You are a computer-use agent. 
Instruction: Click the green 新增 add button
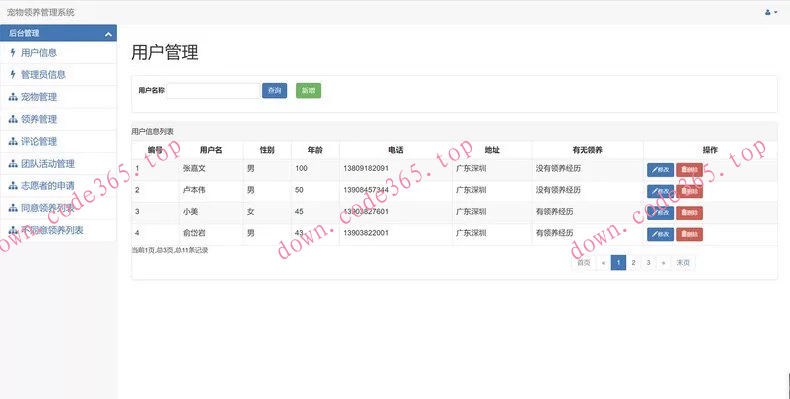click(308, 91)
